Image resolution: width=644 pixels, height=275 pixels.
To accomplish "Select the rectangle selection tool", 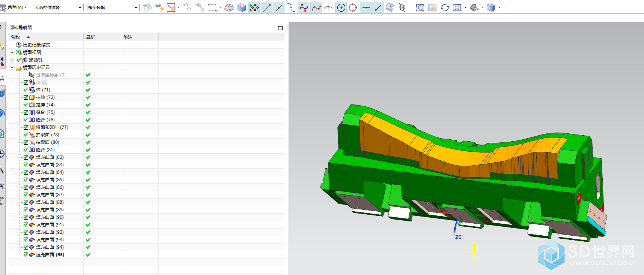I will tap(212, 7).
